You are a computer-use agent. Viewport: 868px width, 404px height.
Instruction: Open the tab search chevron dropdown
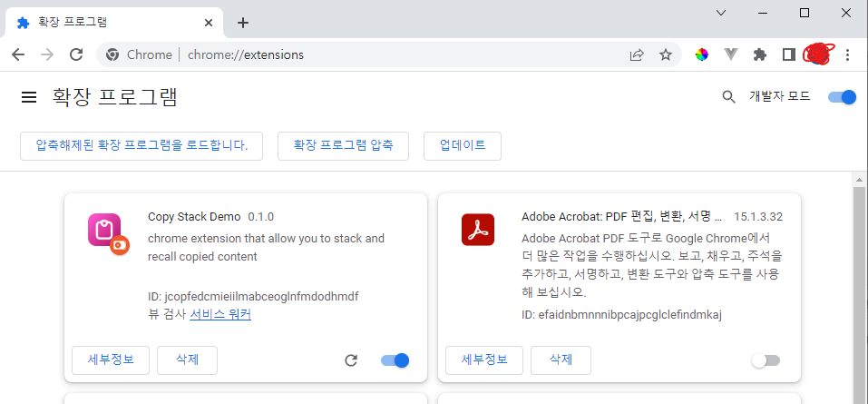(x=721, y=14)
